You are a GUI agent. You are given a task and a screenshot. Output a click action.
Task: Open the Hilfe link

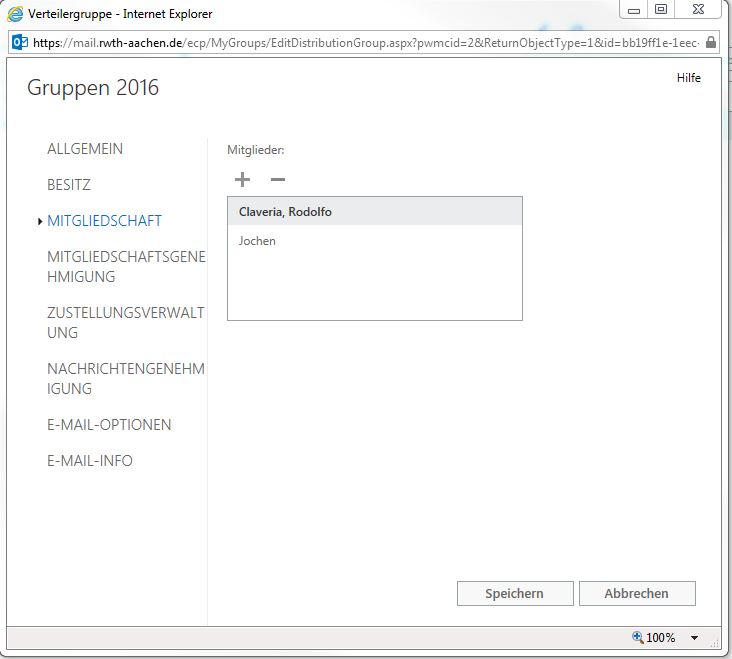point(688,78)
